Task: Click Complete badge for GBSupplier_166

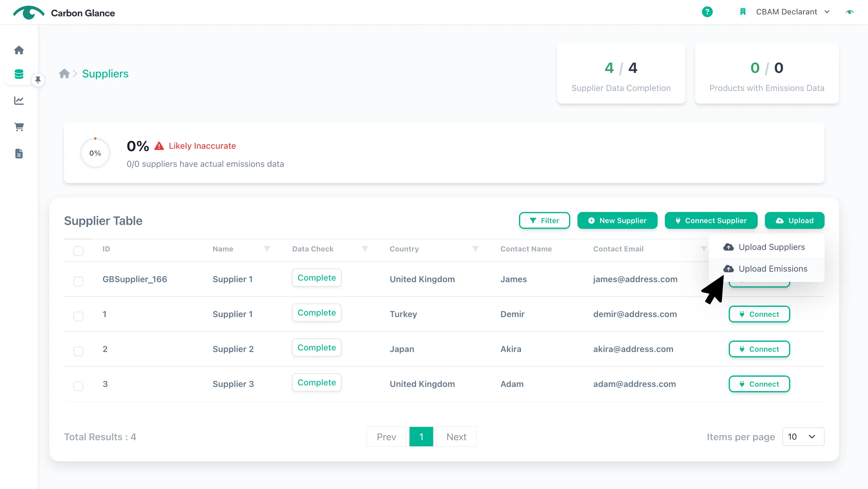Action: pos(316,278)
